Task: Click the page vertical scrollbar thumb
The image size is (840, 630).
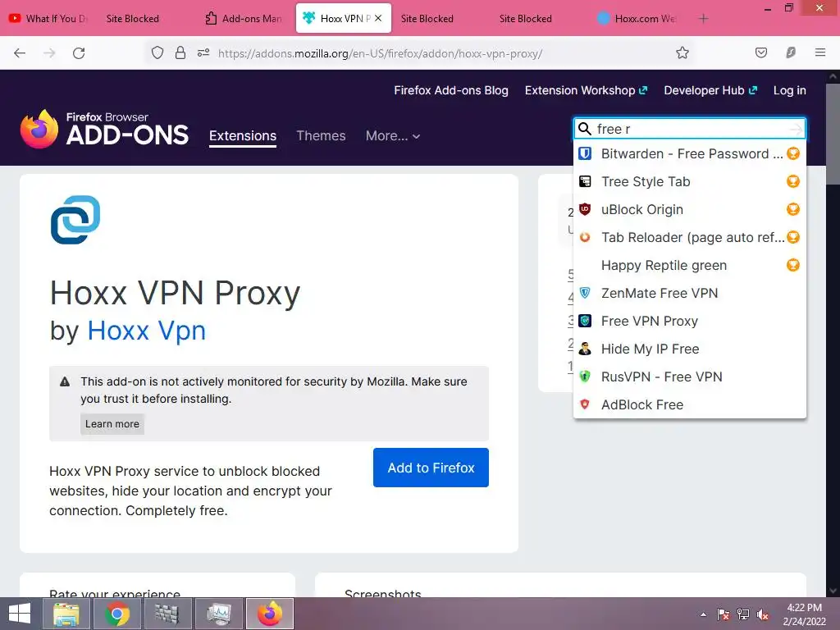Action: (833, 134)
